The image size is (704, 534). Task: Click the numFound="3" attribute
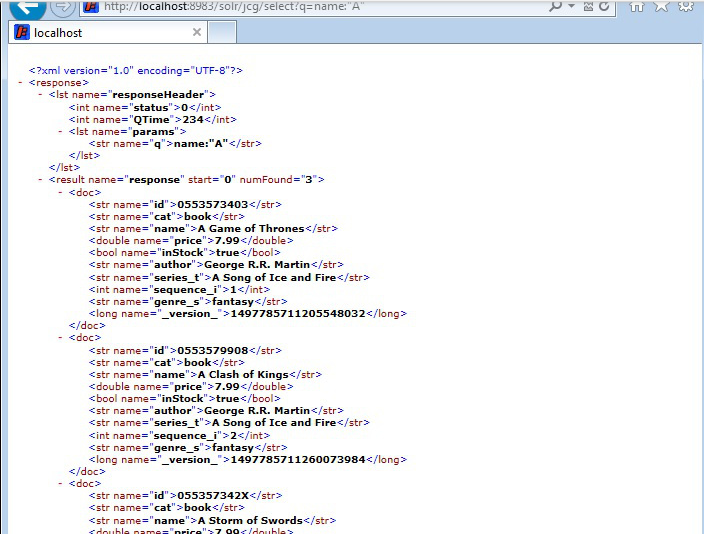tap(277, 180)
